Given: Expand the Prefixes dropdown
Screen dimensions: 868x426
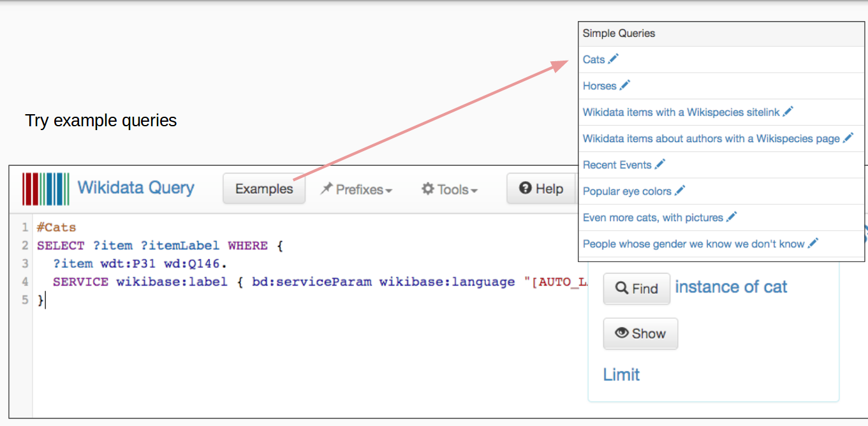Looking at the screenshot, I should coord(356,189).
